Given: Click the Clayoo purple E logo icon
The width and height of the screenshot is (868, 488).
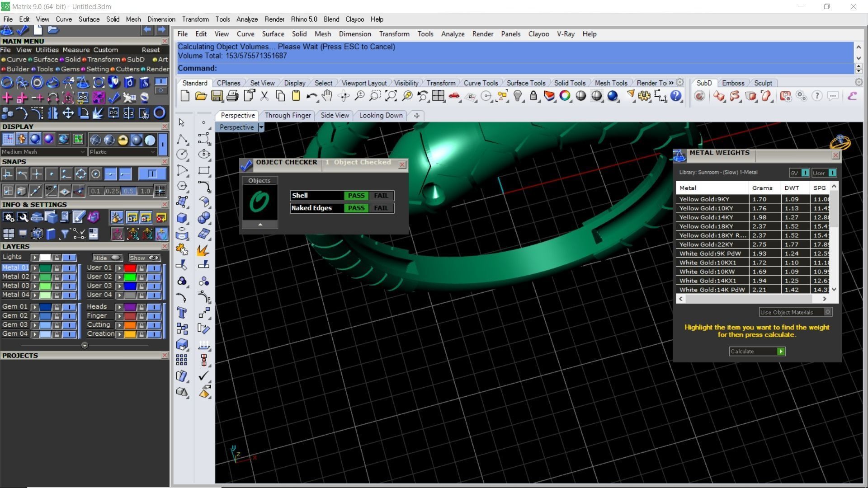Looking at the screenshot, I should click(852, 96).
